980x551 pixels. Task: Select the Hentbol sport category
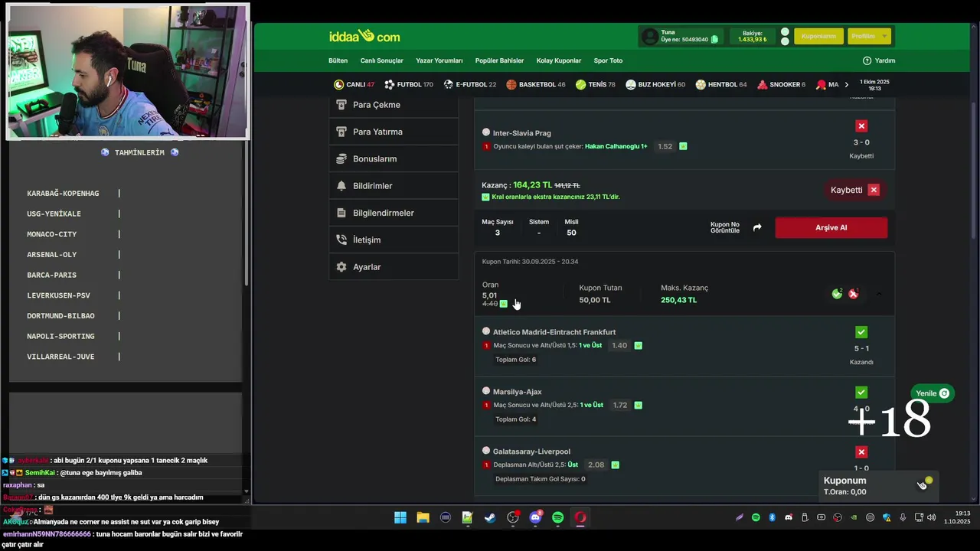pyautogui.click(x=721, y=84)
